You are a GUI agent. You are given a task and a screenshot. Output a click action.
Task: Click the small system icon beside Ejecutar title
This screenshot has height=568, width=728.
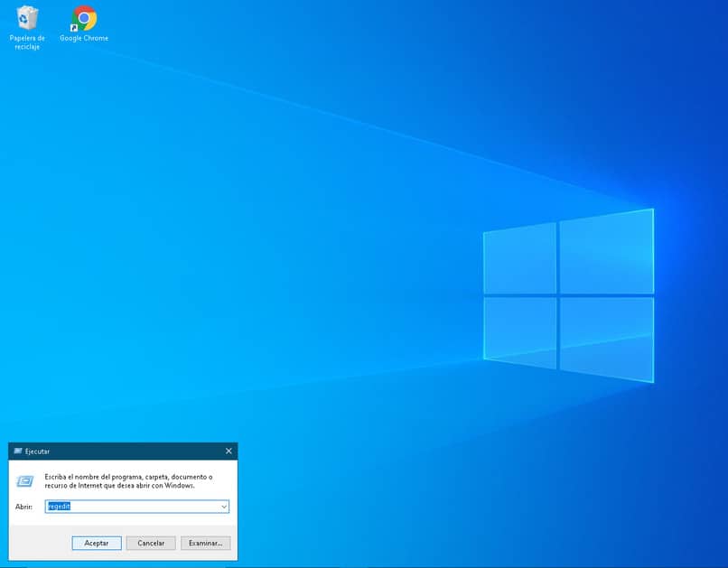pos(20,451)
